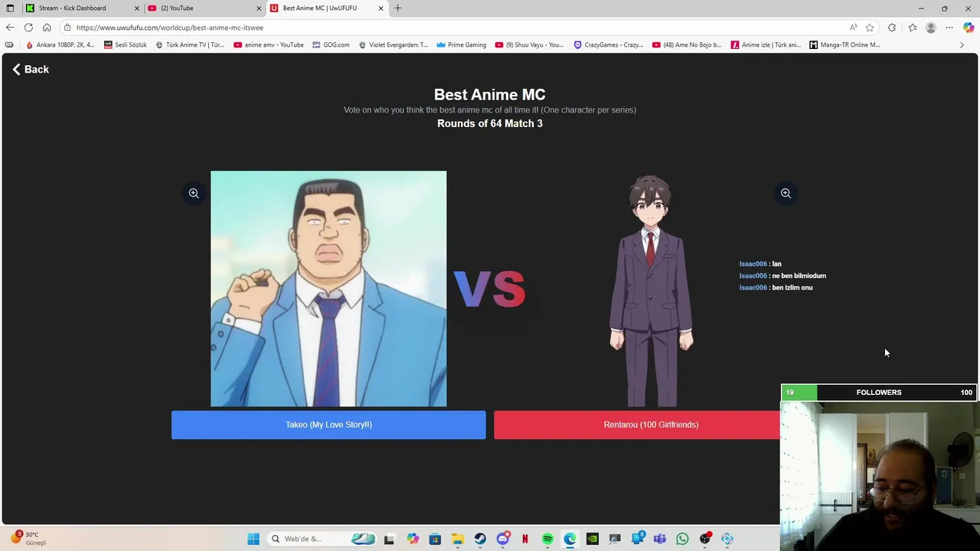Open Manga-TR Online bookmark
Image resolution: width=980 pixels, height=551 pixels.
844,45
